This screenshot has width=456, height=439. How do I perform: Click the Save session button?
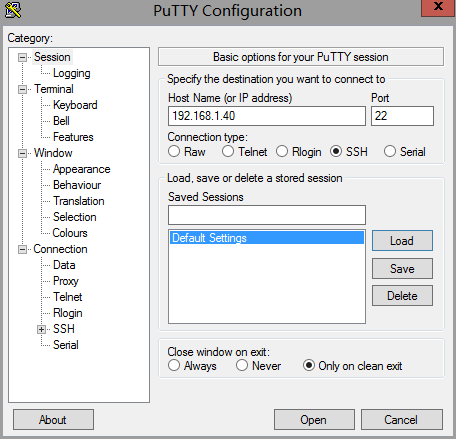click(x=402, y=268)
